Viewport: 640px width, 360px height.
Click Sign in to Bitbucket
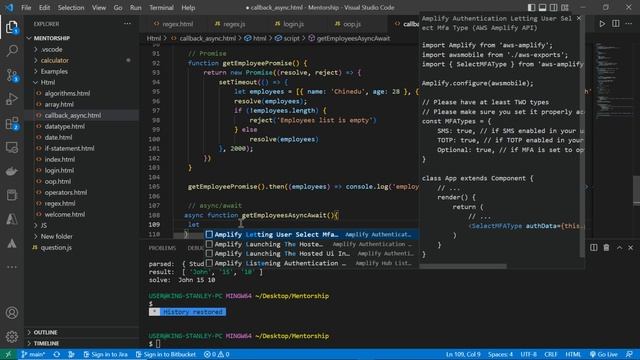click(166, 354)
